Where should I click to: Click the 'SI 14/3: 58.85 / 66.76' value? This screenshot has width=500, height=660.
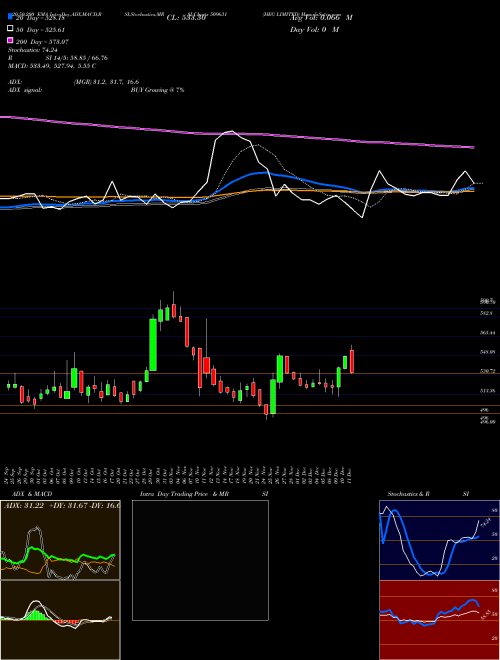77,58
